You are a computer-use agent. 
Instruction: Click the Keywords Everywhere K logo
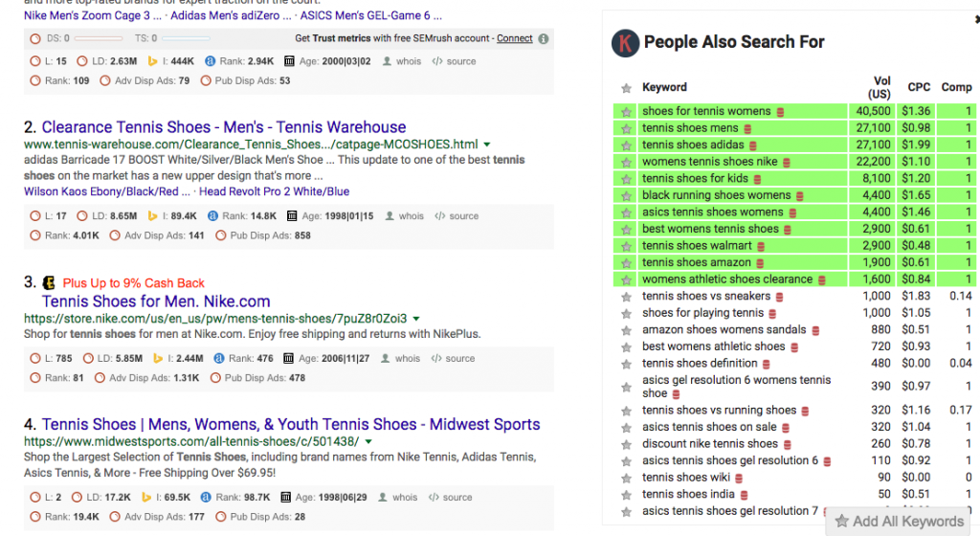625,43
